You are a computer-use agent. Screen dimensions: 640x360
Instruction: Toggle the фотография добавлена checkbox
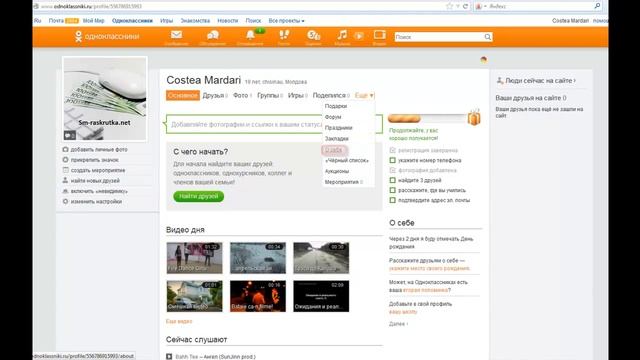point(393,170)
